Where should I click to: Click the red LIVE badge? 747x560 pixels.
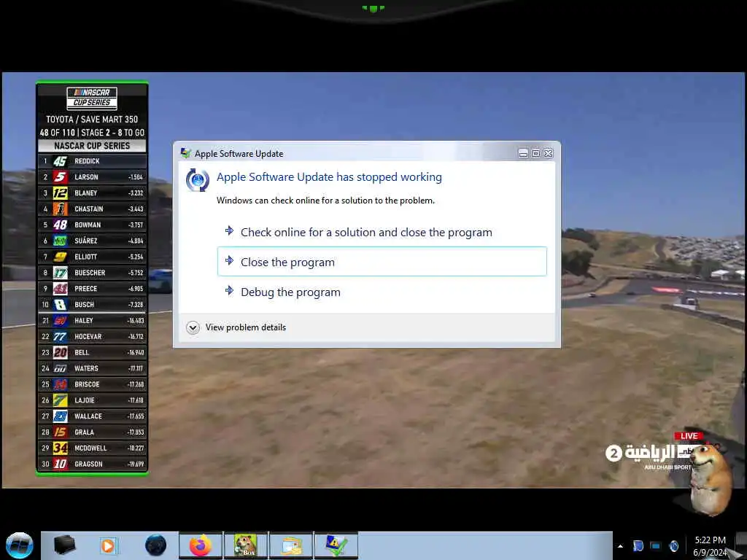coord(689,436)
